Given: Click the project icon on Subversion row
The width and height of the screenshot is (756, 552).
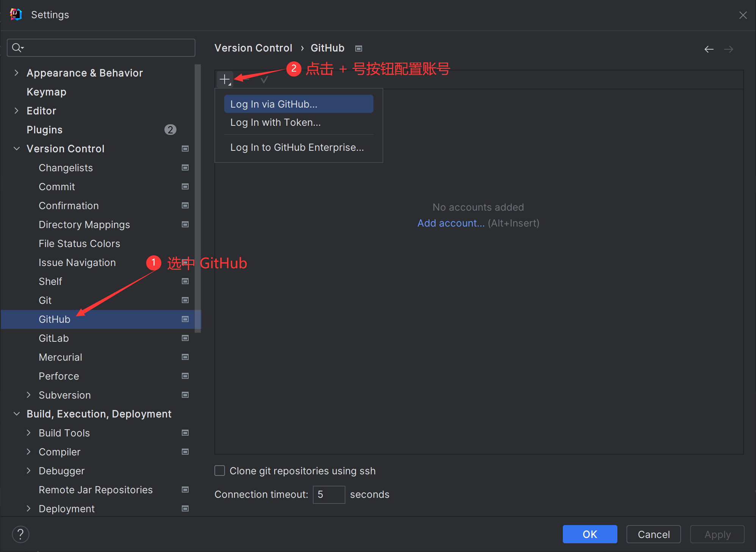Looking at the screenshot, I should 185,395.
